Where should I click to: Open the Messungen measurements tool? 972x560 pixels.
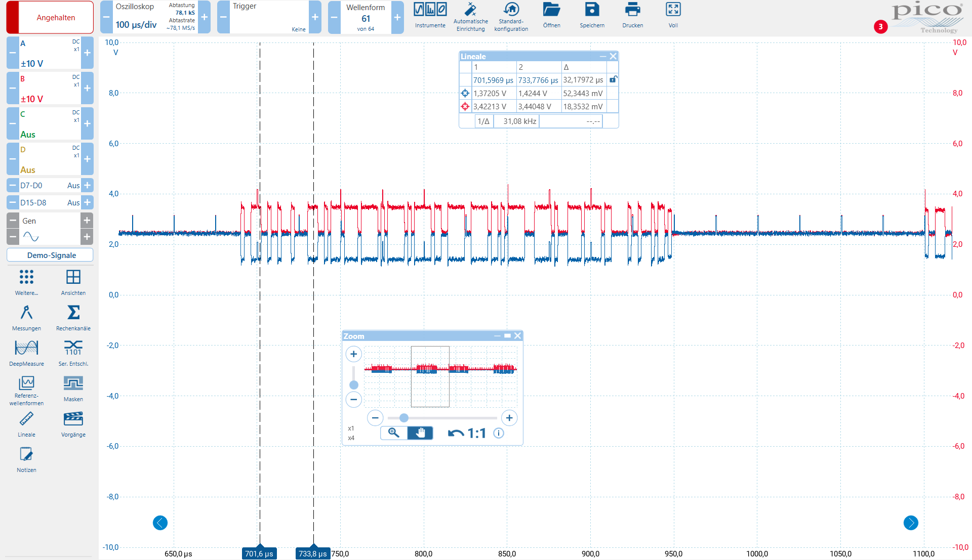tap(26, 318)
